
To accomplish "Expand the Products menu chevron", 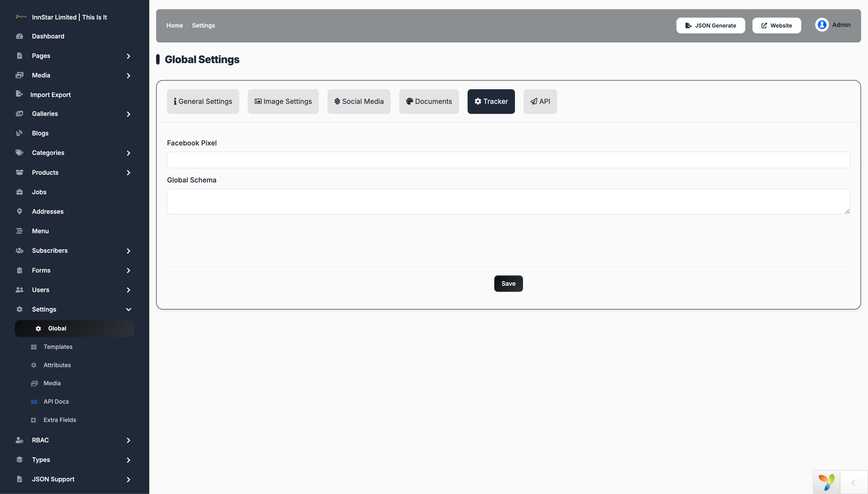I will [128, 173].
